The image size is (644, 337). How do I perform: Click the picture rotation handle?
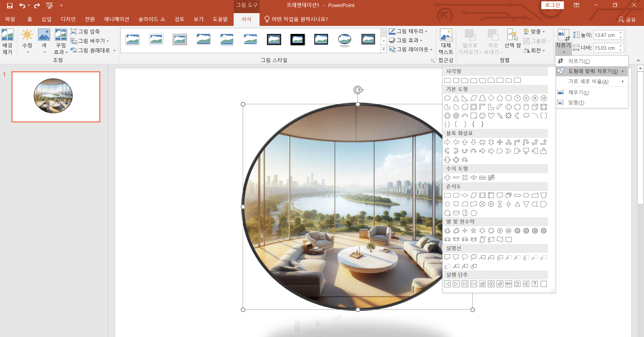358,90
